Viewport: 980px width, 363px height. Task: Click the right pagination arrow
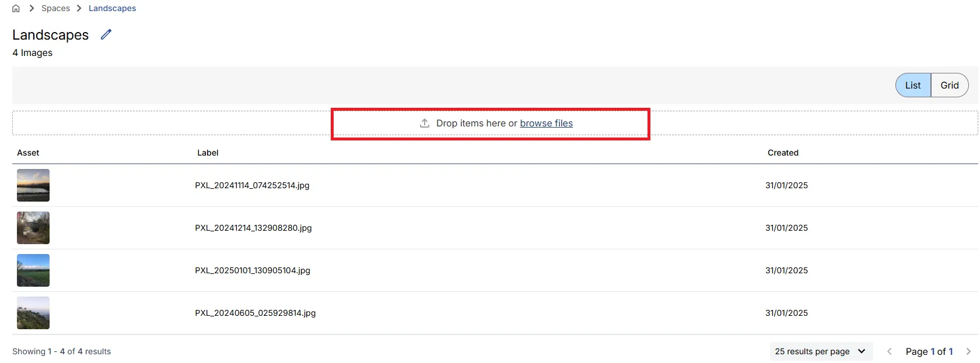click(970, 351)
